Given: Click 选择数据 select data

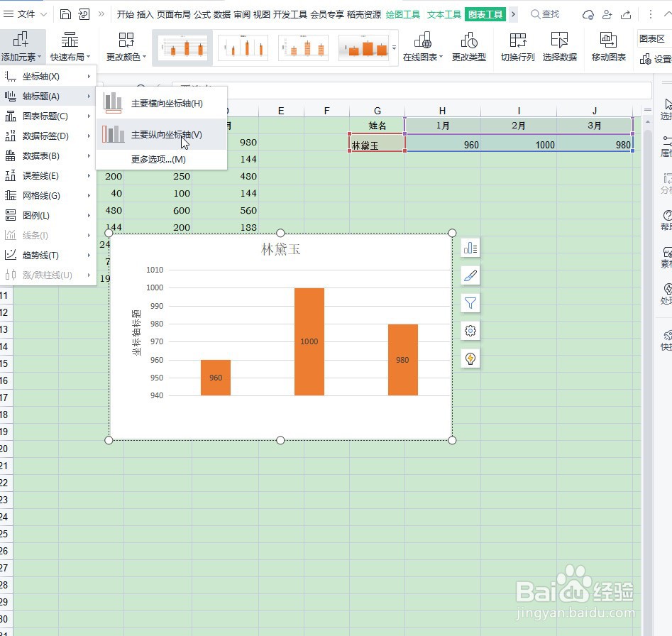Looking at the screenshot, I should click(x=559, y=46).
